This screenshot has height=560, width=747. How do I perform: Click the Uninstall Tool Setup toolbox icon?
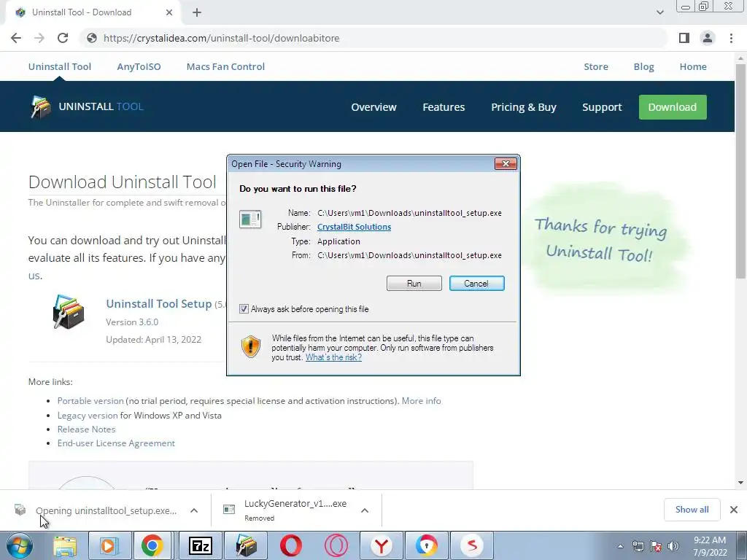click(69, 312)
